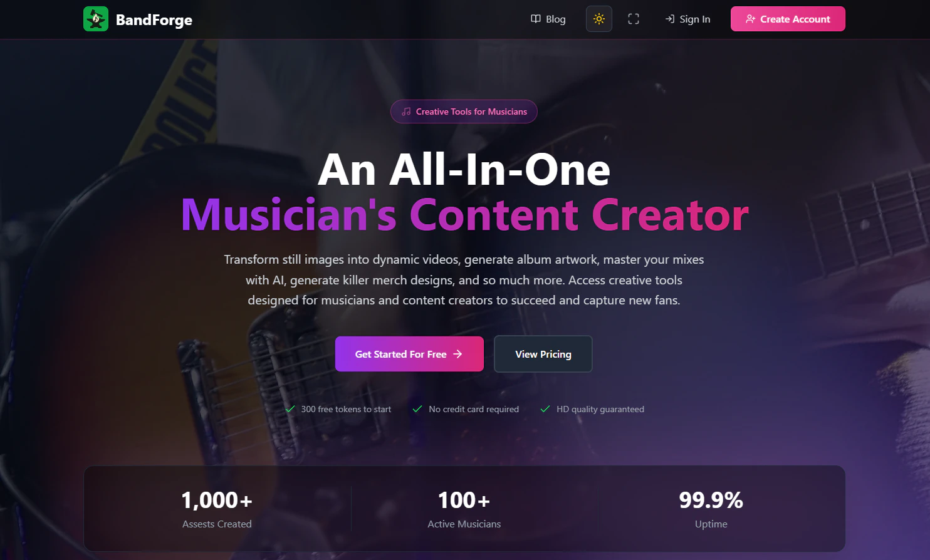The image size is (930, 560).
Task: Click Get Started For Free
Action: coord(409,354)
